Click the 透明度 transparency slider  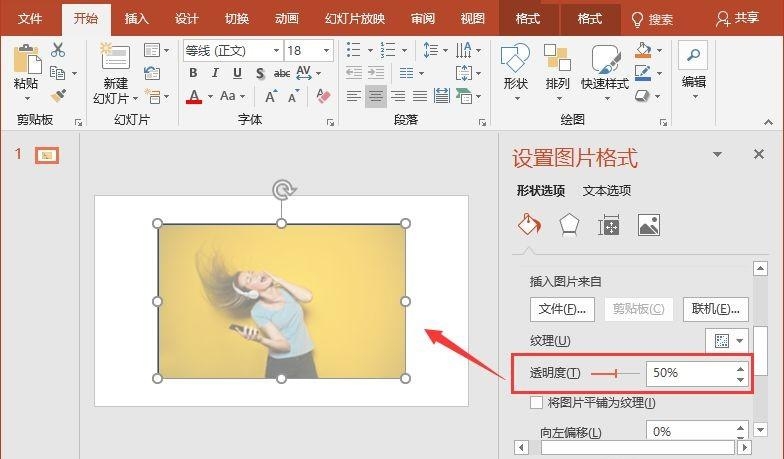point(614,373)
